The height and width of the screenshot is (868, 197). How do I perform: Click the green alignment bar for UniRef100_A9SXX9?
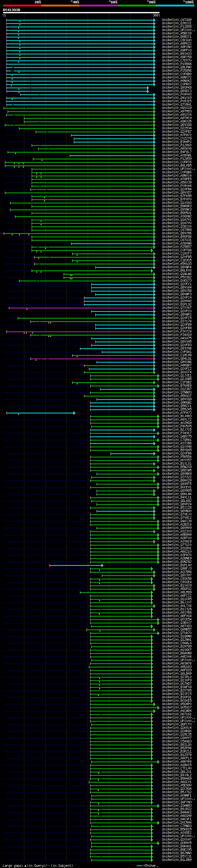(79, 108)
